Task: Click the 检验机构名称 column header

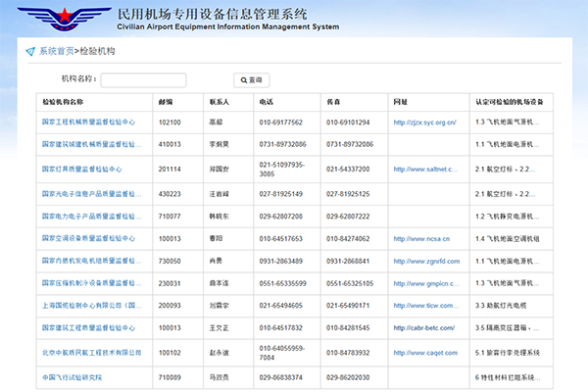Action: (63, 101)
